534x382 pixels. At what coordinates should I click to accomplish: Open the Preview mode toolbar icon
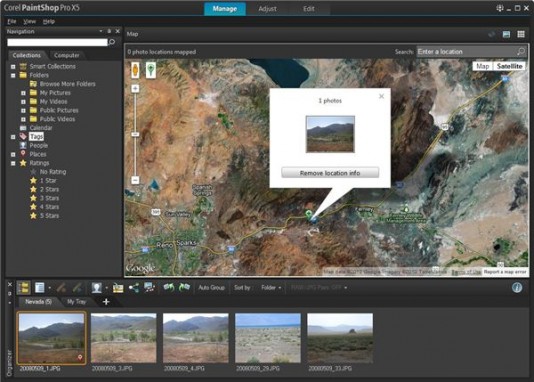pos(40,288)
